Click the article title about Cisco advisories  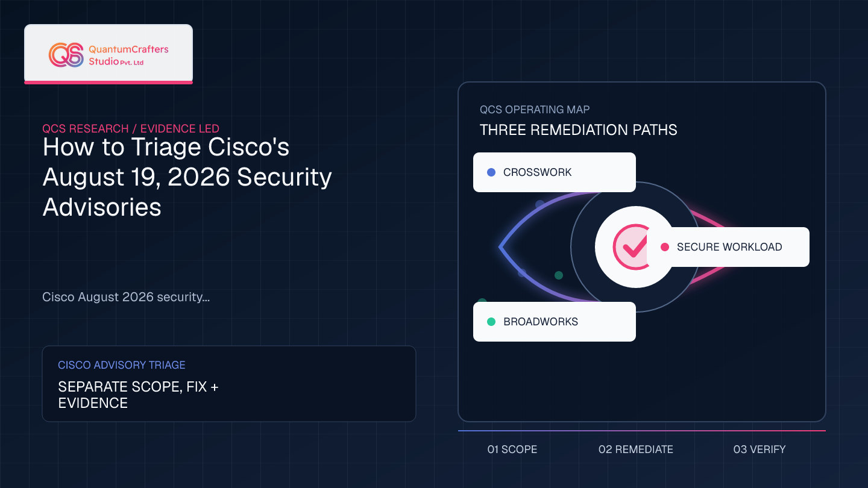(x=187, y=177)
